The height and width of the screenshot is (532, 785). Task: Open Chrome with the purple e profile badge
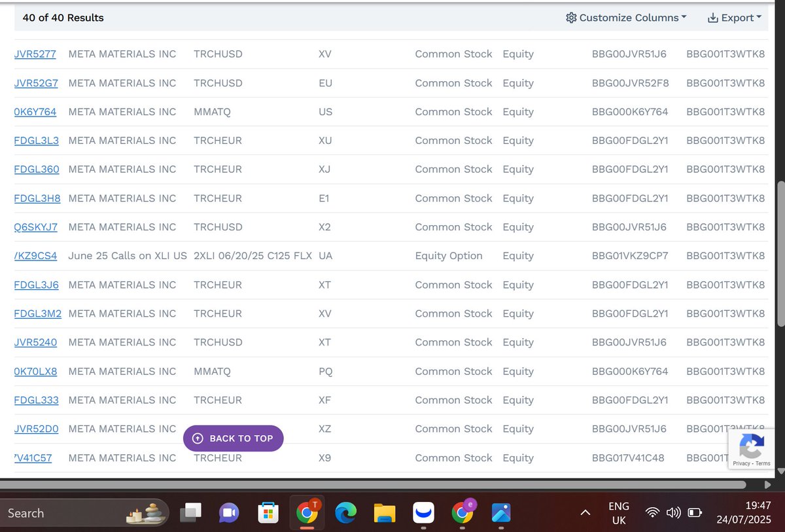click(x=463, y=512)
